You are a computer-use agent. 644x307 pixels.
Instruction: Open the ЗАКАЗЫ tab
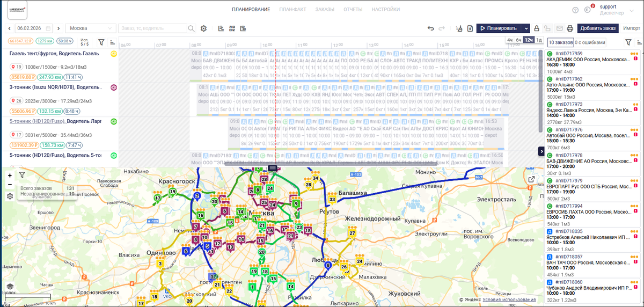(x=325, y=10)
